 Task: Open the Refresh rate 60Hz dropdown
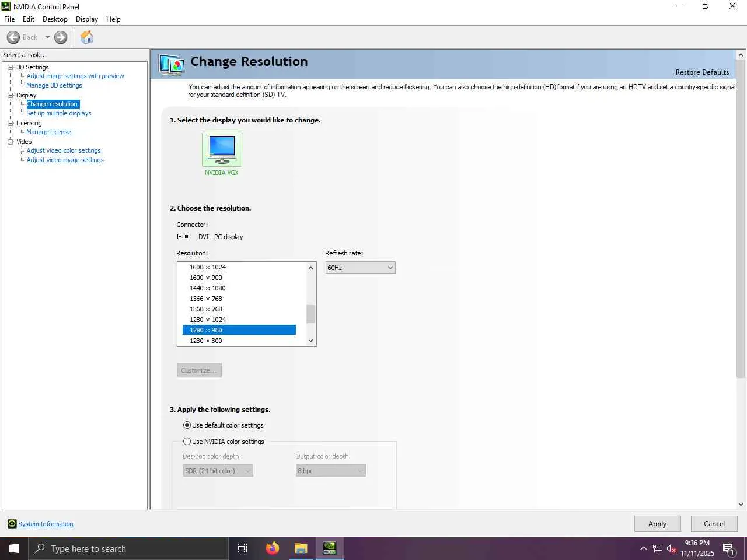[360, 268]
